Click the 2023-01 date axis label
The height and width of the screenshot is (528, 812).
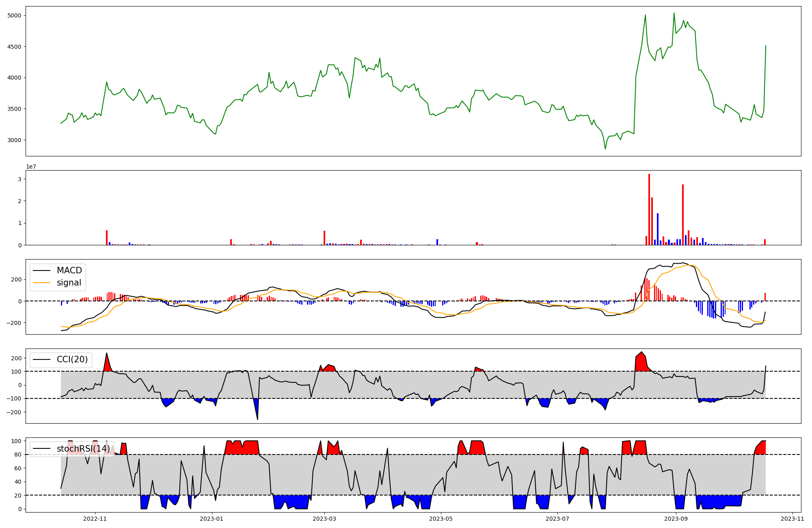(x=212, y=519)
